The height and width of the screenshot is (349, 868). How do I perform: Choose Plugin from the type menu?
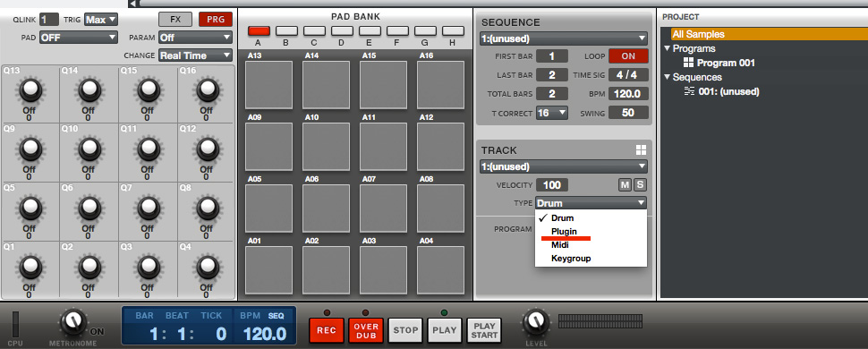(591, 232)
